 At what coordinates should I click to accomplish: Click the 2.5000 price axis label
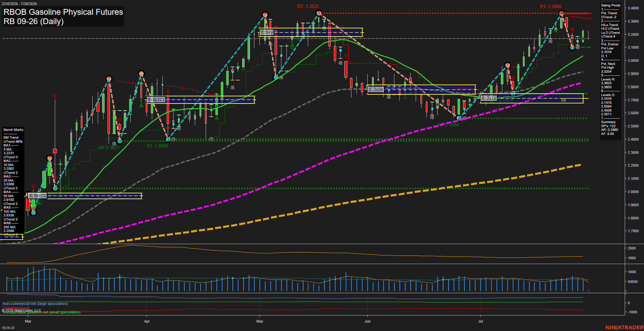point(633,126)
